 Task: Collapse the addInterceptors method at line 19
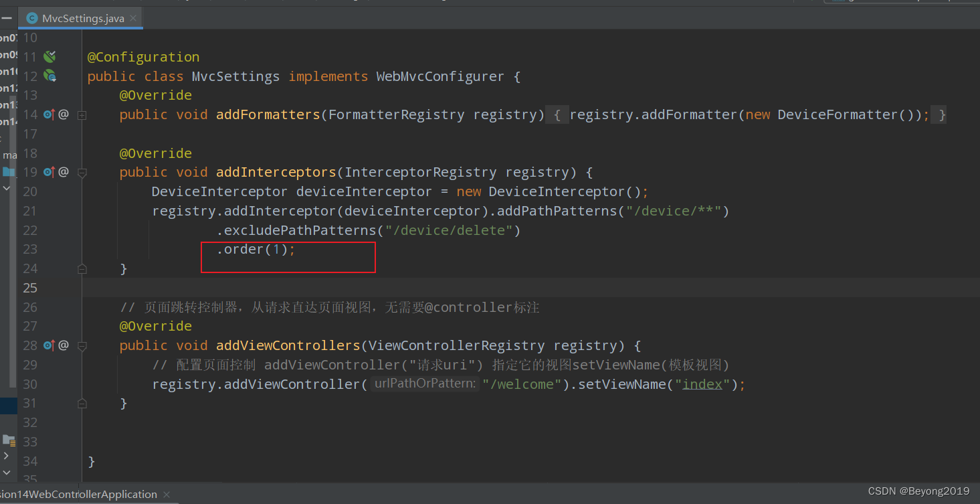point(82,173)
